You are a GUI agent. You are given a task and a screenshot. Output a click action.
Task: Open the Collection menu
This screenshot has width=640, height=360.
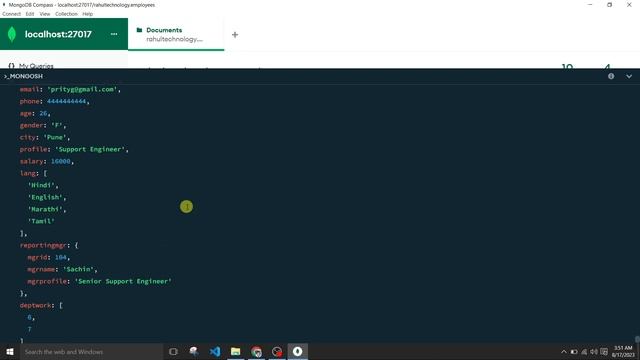tap(66, 14)
